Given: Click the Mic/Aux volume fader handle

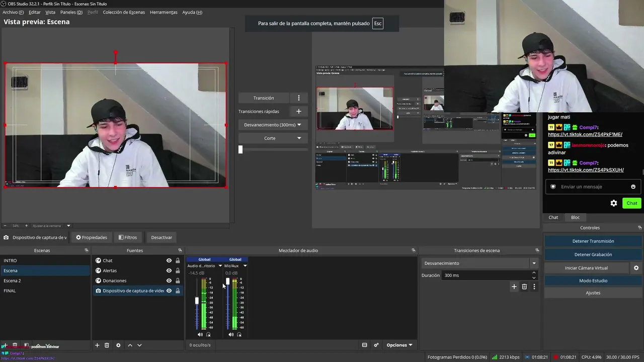Looking at the screenshot, I should [x=227, y=282].
